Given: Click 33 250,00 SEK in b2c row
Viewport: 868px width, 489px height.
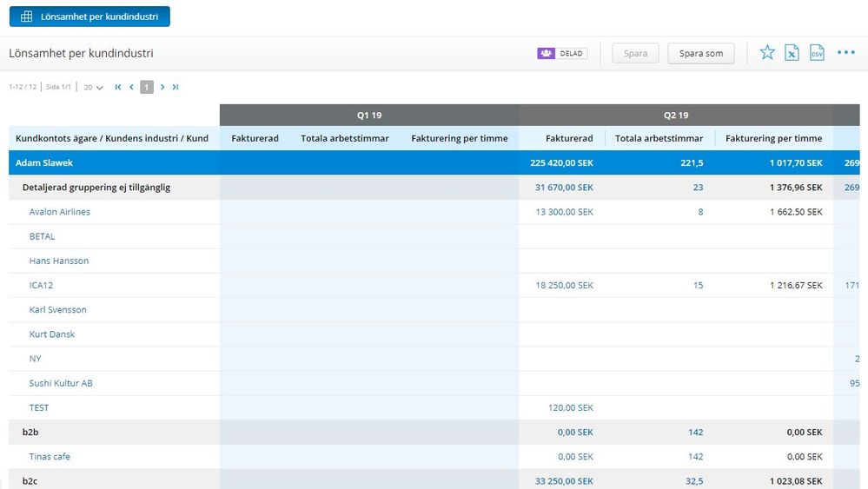Looking at the screenshot, I should click(x=564, y=481).
